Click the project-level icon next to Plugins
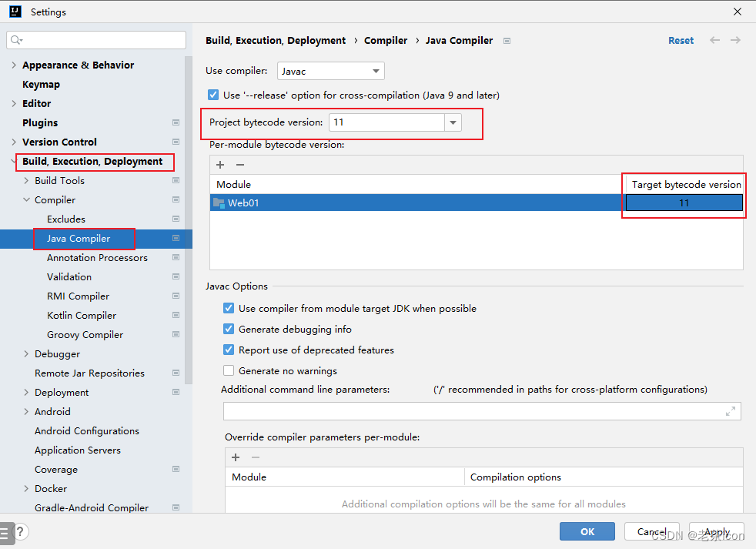756x549 pixels. 176,122
